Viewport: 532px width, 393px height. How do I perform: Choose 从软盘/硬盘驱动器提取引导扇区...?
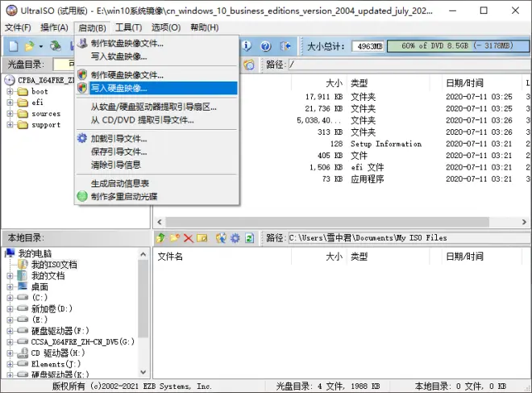[157, 107]
